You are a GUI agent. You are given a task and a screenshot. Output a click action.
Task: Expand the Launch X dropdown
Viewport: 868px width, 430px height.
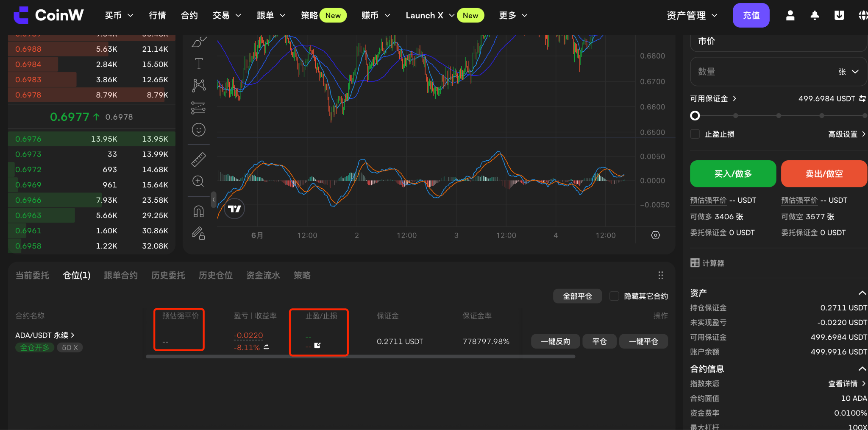[430, 16]
